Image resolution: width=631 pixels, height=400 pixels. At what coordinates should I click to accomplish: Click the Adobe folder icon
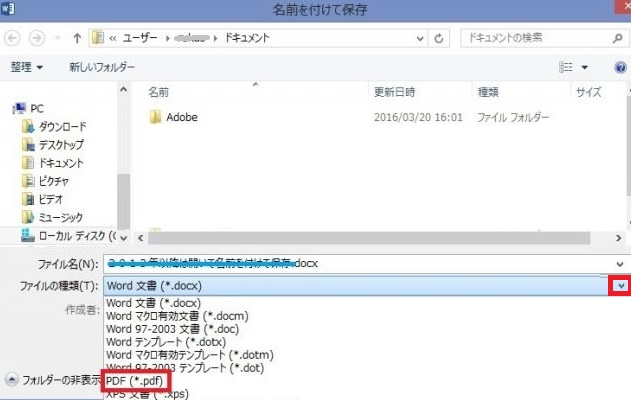click(x=155, y=117)
